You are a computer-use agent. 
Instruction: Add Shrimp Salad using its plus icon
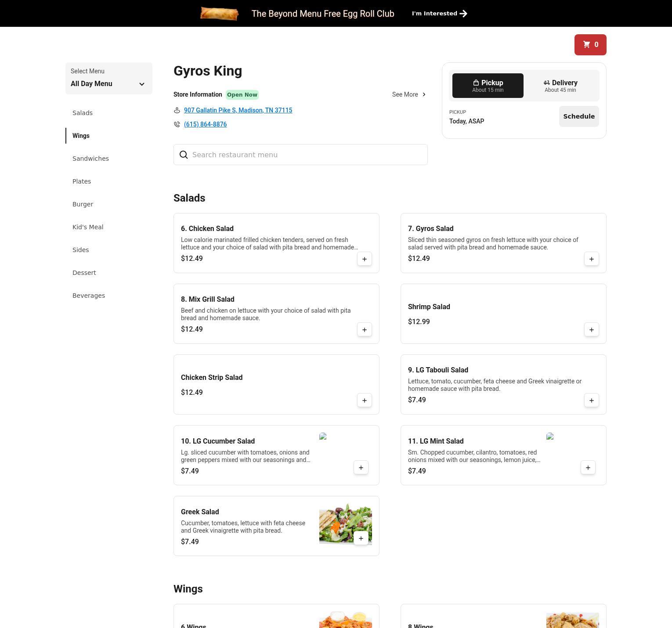tap(592, 330)
